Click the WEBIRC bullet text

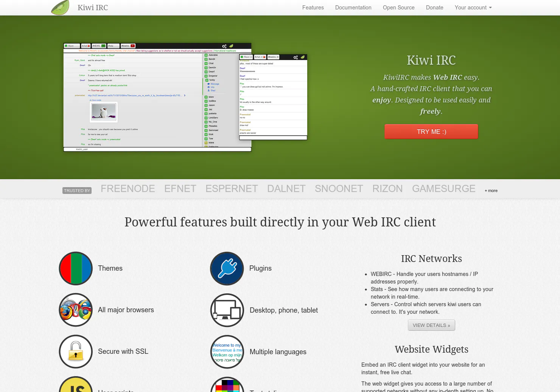tap(424, 278)
